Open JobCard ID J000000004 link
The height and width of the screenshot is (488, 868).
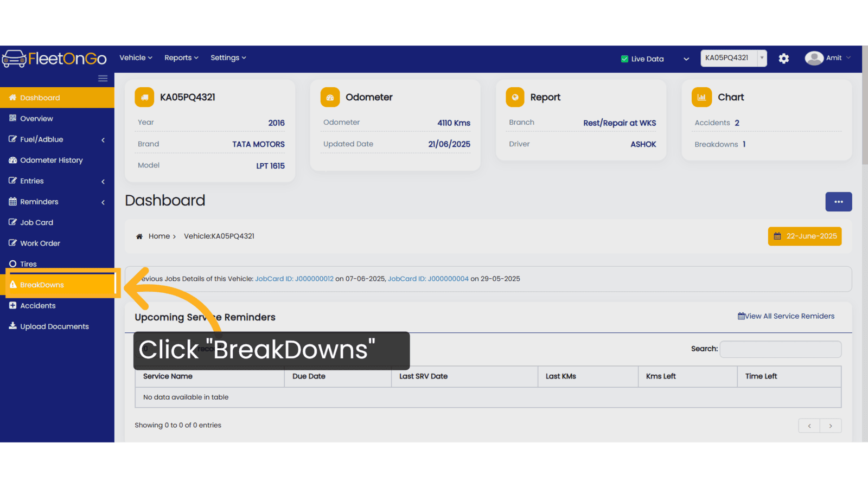point(428,279)
